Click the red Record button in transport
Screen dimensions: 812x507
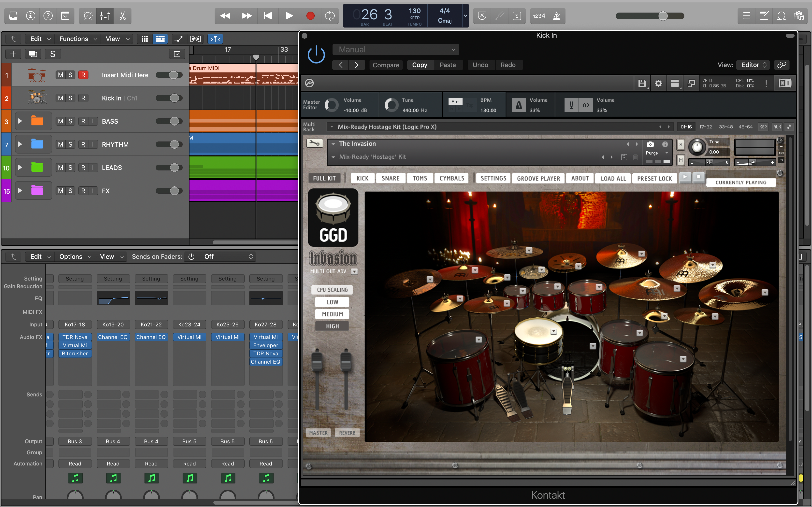(x=310, y=16)
